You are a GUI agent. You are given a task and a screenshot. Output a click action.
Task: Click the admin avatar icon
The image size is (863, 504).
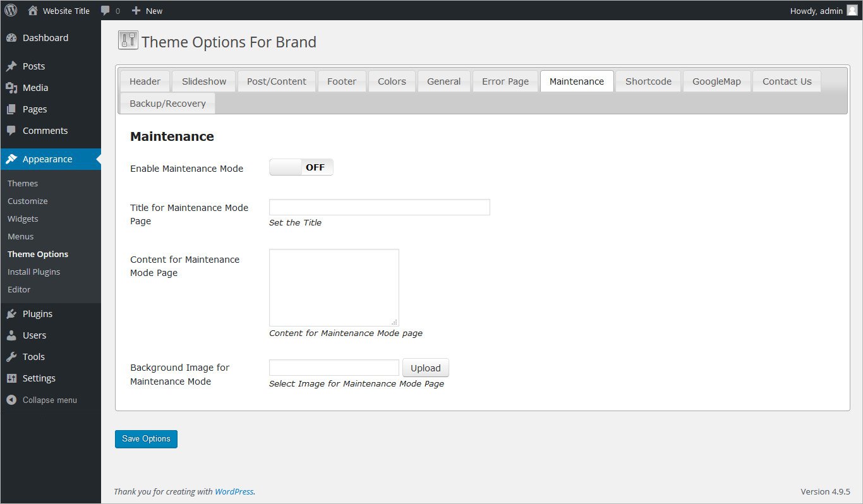tap(852, 10)
